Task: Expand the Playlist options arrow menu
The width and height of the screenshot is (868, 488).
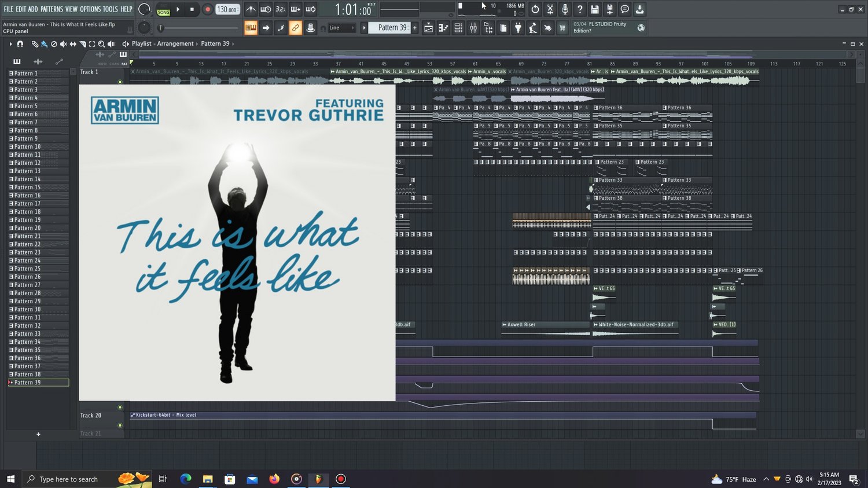Action: coord(10,44)
